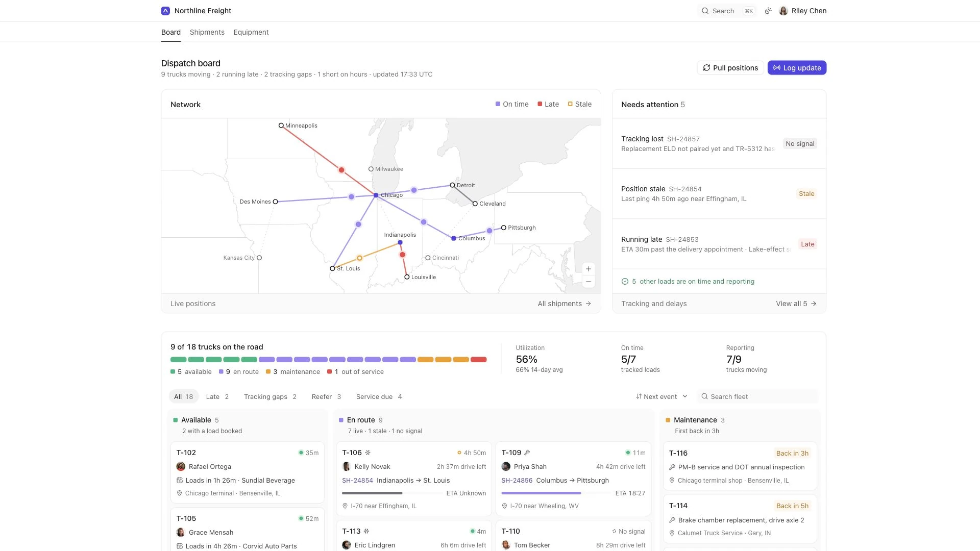Viewport: 980px width, 551px height.
Task: Click the late truck marker near Minneapolis route
Action: [x=341, y=170]
